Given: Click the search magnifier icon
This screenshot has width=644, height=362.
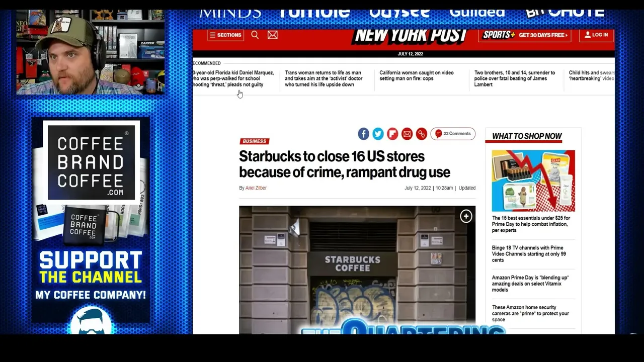Looking at the screenshot, I should pos(255,35).
